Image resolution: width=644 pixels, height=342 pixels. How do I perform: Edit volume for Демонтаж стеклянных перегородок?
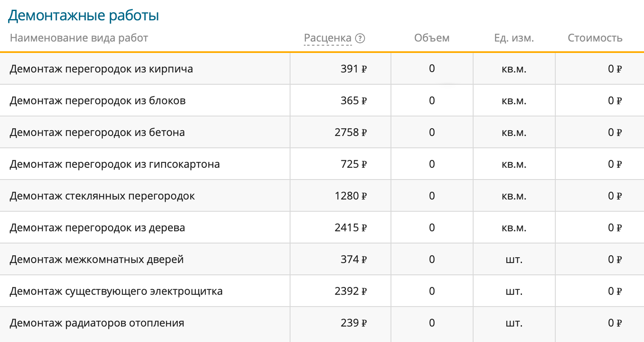pyautogui.click(x=432, y=195)
